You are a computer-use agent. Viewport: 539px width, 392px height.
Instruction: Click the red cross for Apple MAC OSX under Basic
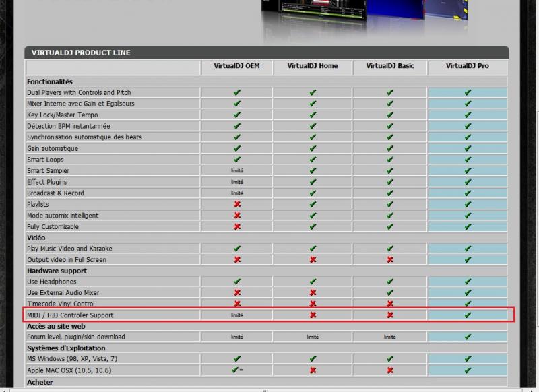(x=390, y=370)
